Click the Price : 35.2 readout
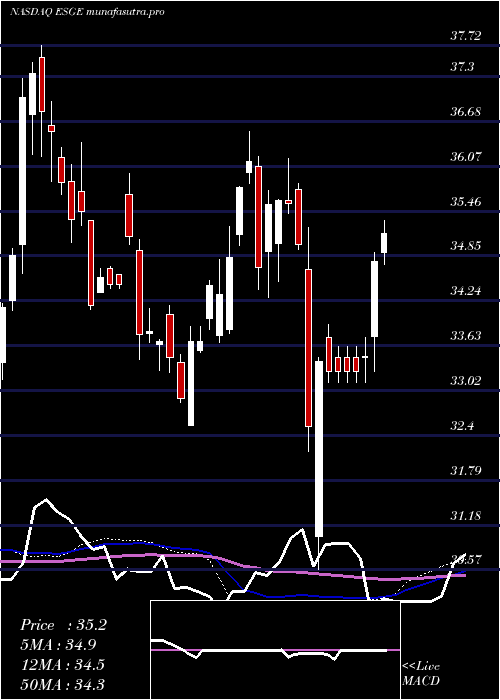500x700 pixels. coord(63,625)
